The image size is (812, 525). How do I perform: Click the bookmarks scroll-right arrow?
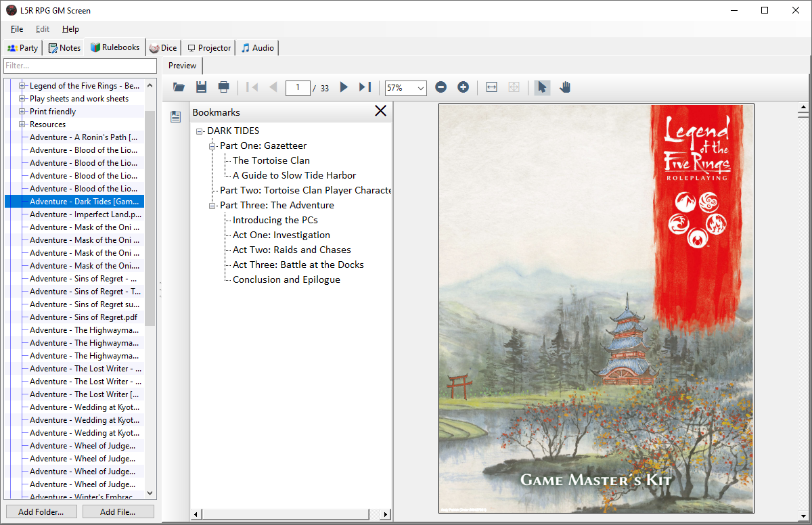click(x=386, y=515)
